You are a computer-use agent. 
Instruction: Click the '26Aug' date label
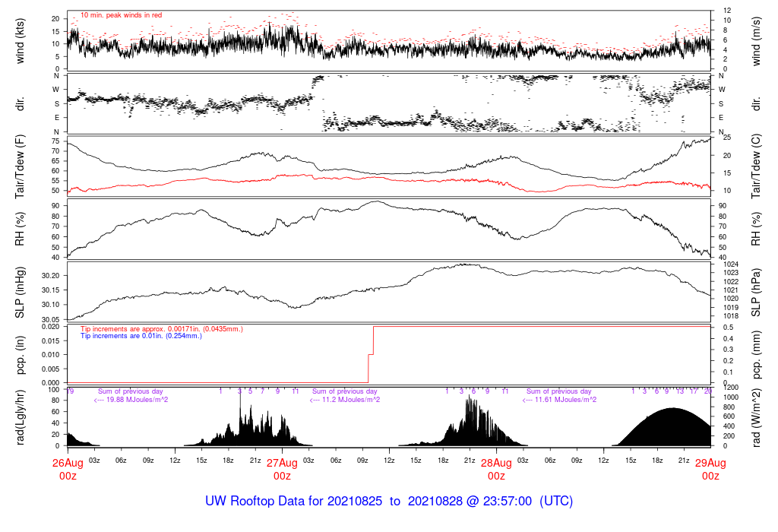[x=68, y=463]
